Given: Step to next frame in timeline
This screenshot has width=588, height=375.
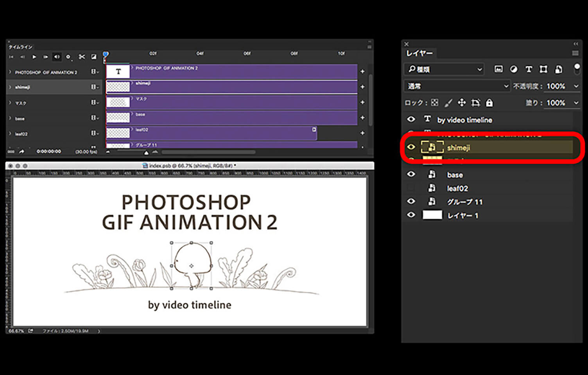Looking at the screenshot, I should (45, 57).
